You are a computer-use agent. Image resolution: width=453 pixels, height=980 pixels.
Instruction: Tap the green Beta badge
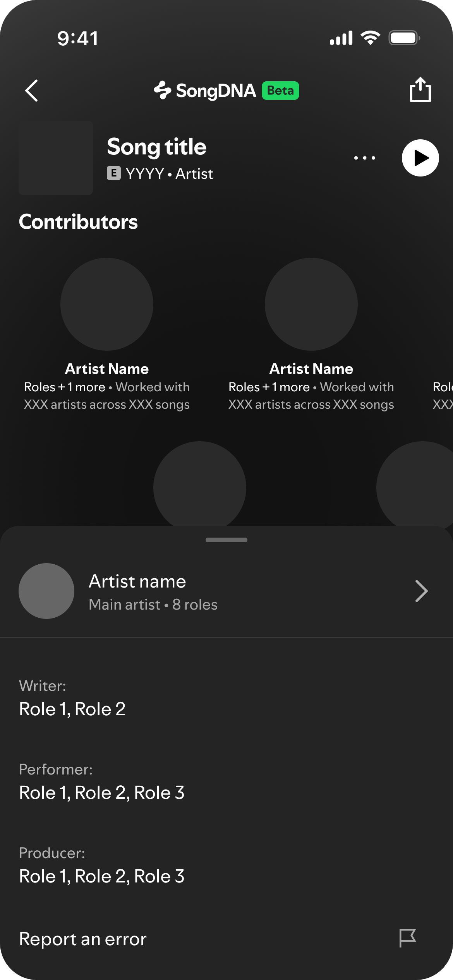coord(280,91)
